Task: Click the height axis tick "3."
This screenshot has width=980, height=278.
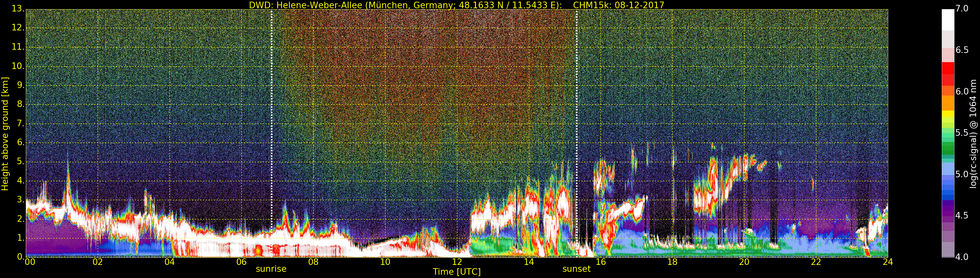Action: tap(21, 200)
